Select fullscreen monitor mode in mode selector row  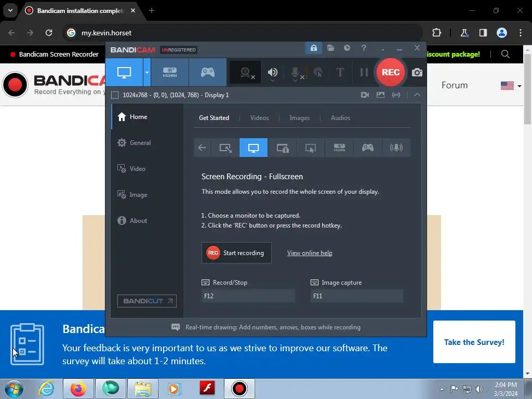coord(254,148)
